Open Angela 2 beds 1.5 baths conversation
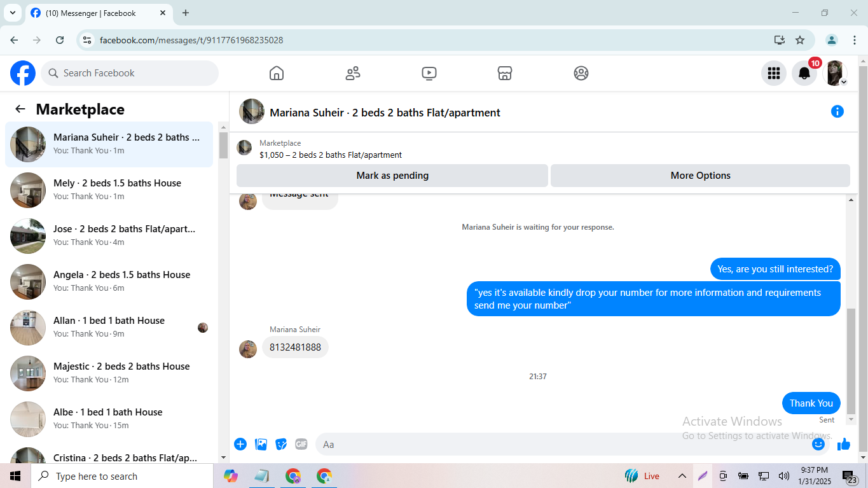This screenshot has width=868, height=488. pyautogui.click(x=109, y=282)
